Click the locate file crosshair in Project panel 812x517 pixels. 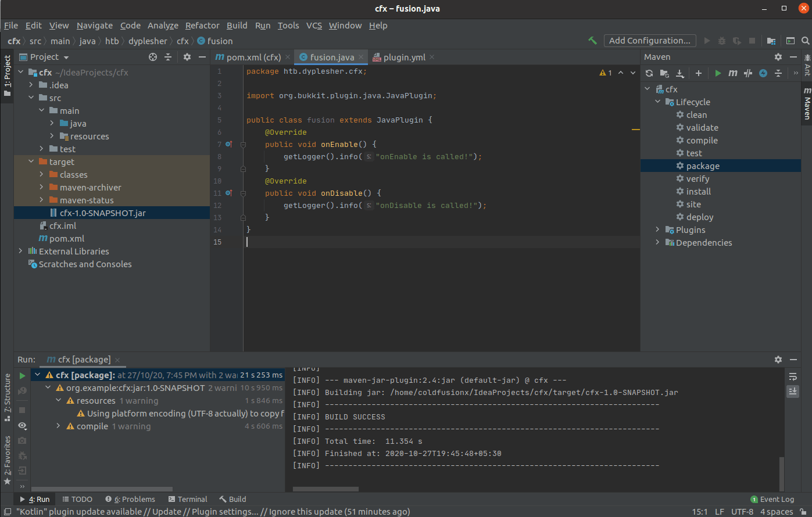point(153,57)
